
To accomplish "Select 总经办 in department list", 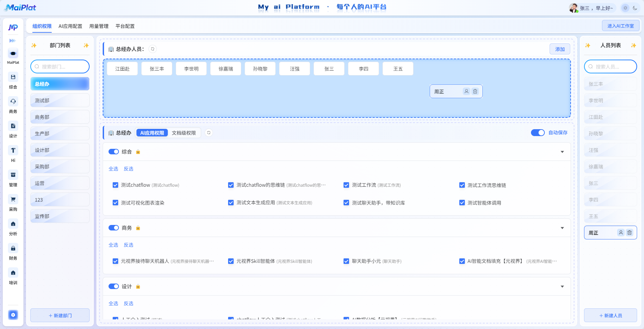I will point(60,84).
